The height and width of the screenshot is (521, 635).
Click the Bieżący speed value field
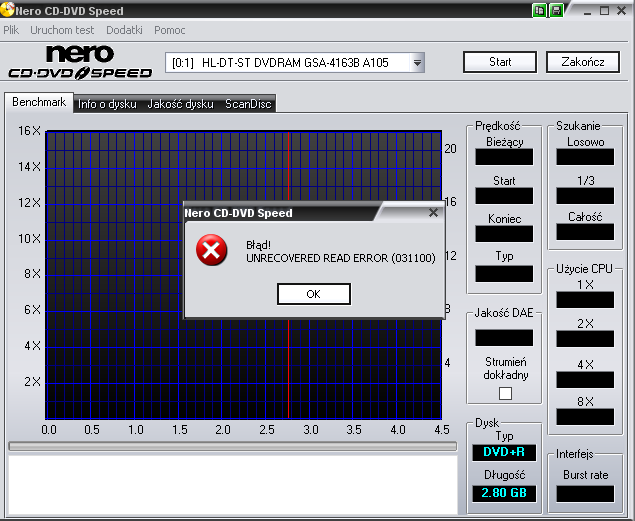(x=504, y=157)
